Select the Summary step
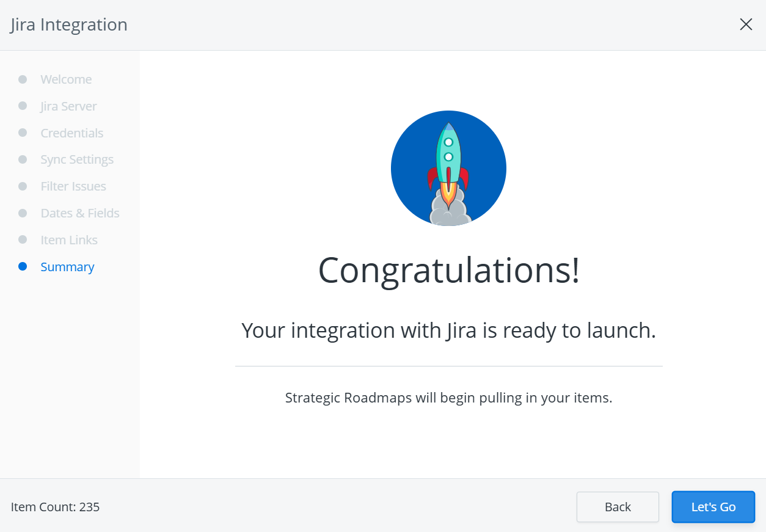766x532 pixels. click(x=67, y=266)
